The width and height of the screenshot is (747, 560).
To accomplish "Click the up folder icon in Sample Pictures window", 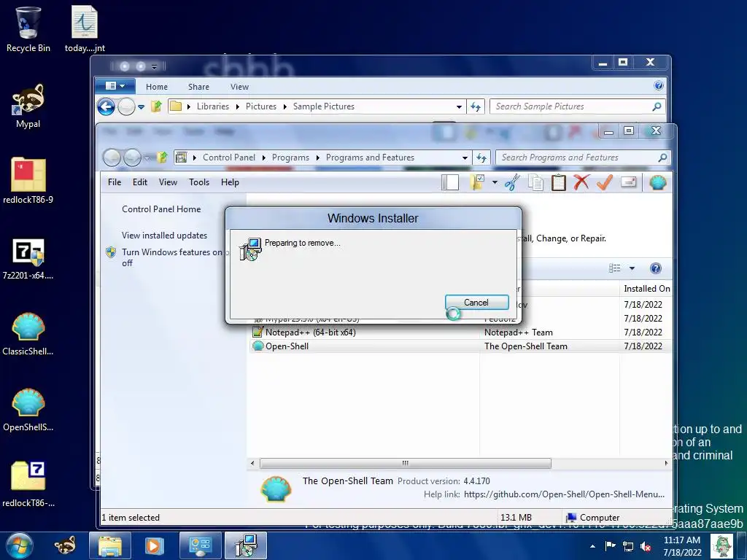I will click(x=156, y=106).
